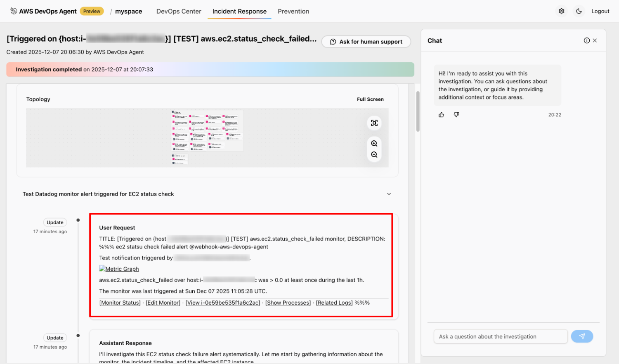Give thumbs down to chat message
The width and height of the screenshot is (619, 364).
point(456,115)
